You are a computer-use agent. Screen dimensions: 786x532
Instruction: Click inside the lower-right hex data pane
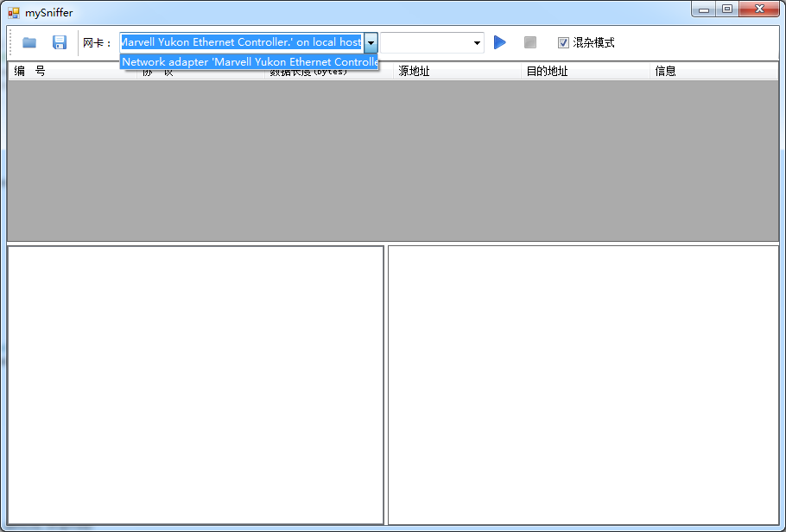584,385
